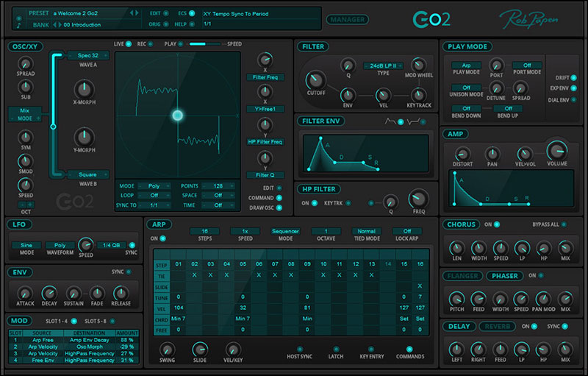Toggle the arpeggiator Host Sync
Viewport: 588px width, 376px height.
click(299, 349)
